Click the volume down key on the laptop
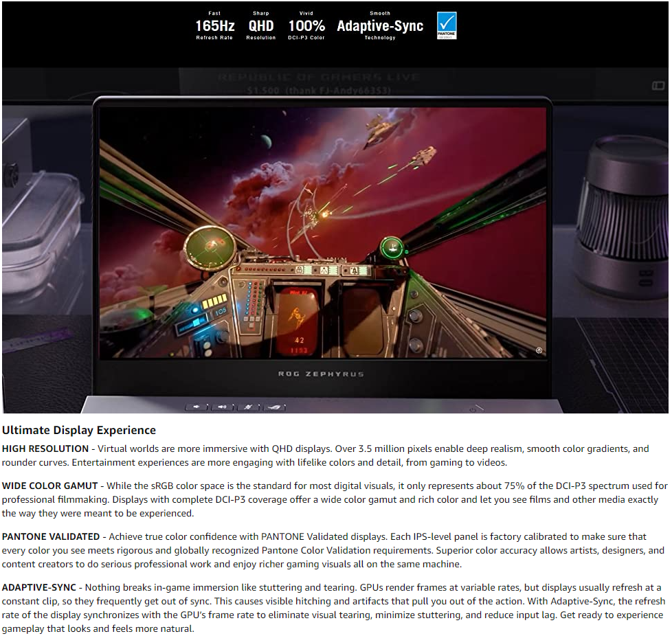The width and height of the screenshot is (672, 636). pyautogui.click(x=197, y=407)
